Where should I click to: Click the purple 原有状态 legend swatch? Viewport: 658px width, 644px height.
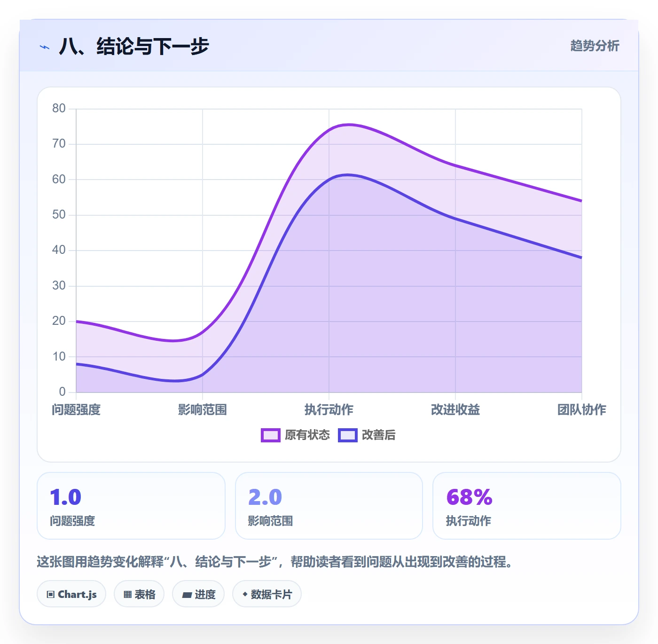(271, 435)
